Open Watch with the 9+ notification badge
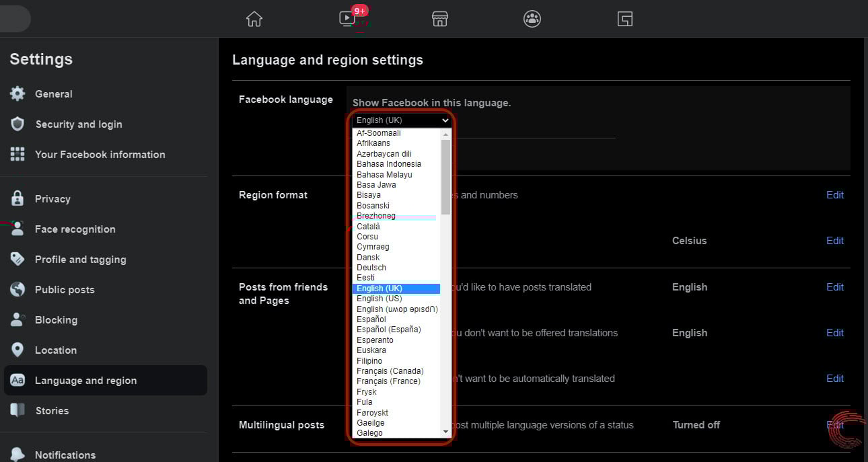The image size is (868, 462). [x=347, y=19]
